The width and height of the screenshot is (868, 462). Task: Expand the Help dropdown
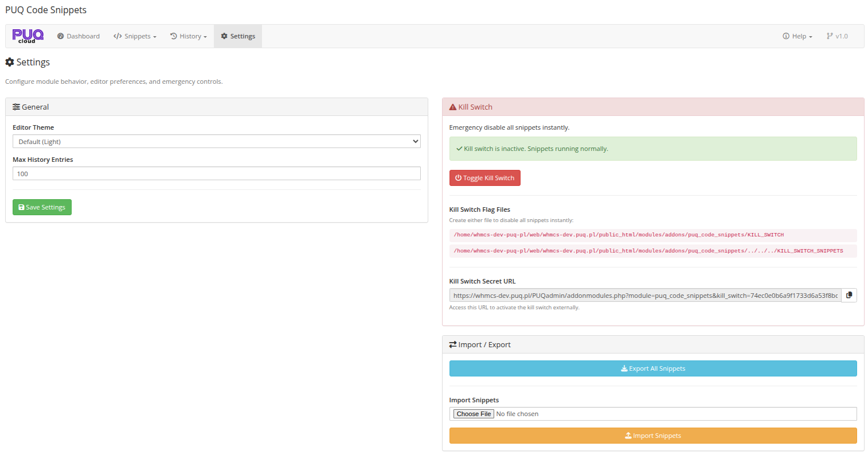coord(797,36)
